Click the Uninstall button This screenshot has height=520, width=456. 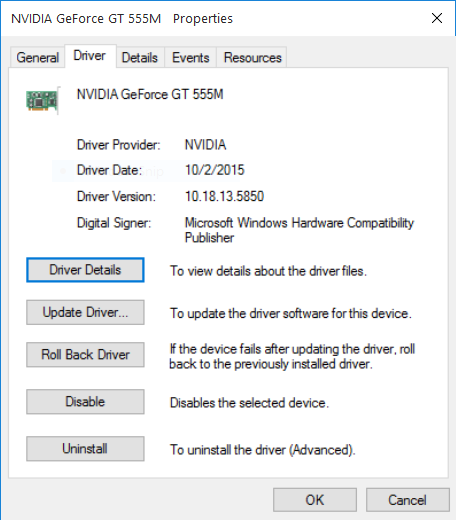click(85, 449)
